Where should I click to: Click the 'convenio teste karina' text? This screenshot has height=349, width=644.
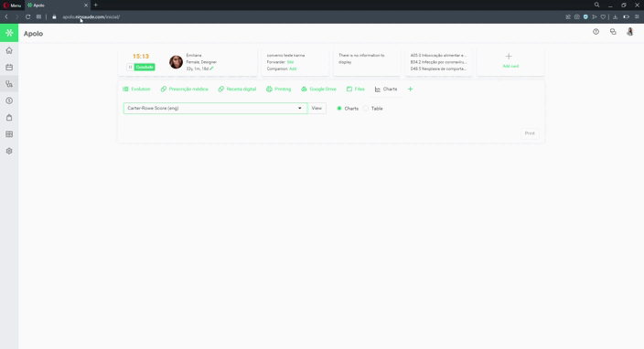click(x=285, y=56)
